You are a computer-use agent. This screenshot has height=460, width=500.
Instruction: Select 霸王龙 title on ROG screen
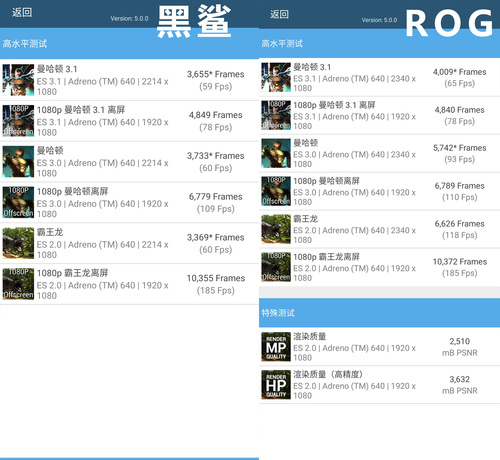(305, 219)
